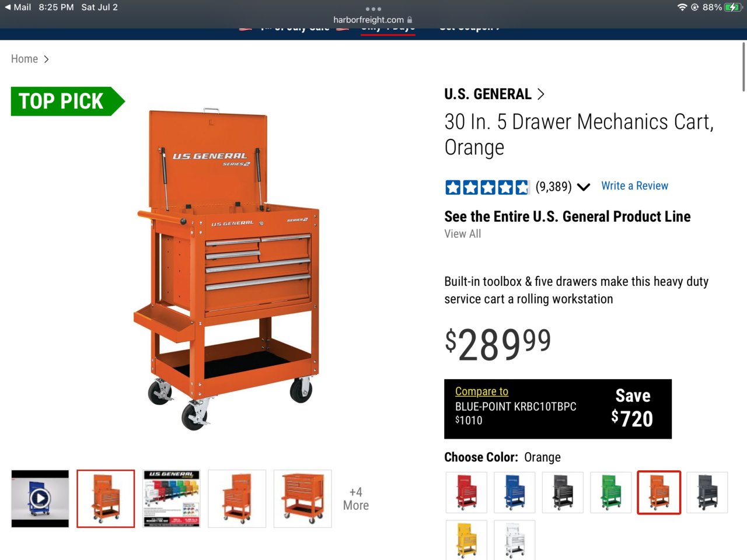Screen dimensions: 747x560
Task: Show the +4 More images
Action: 356,499
